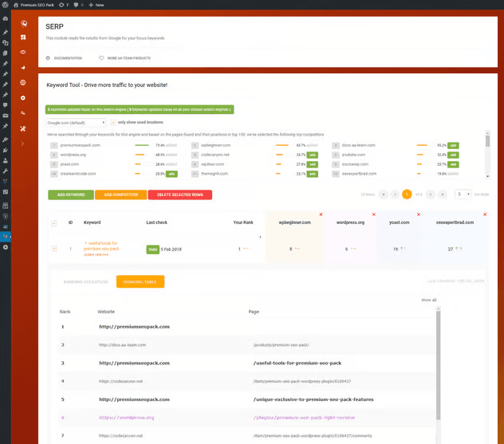
Task: Open the envelope mail icon in sidebar
Action: tap(6, 116)
